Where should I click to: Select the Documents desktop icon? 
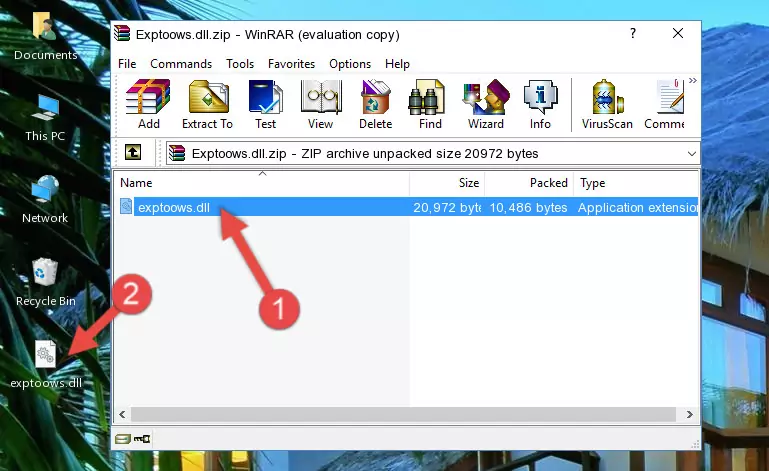[45, 36]
